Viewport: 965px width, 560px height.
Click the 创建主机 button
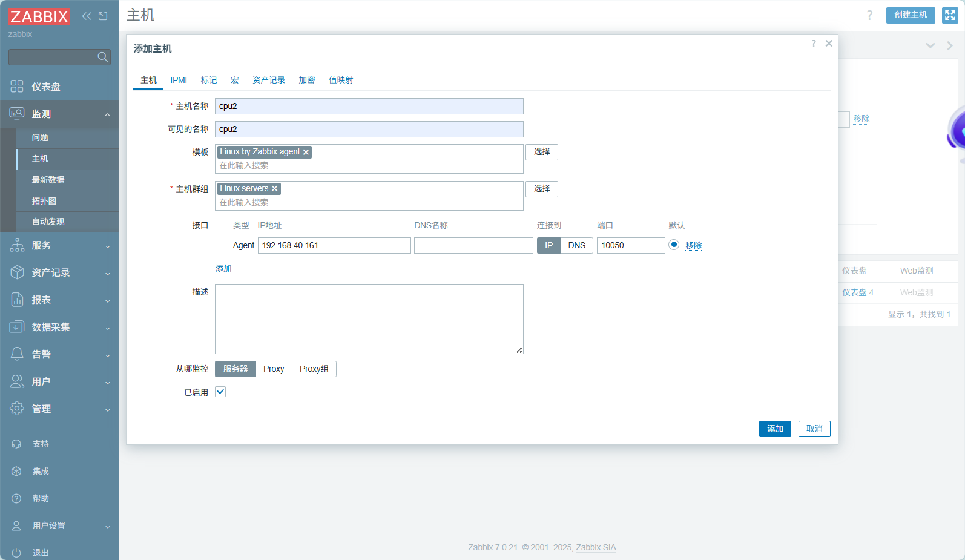[x=911, y=15]
